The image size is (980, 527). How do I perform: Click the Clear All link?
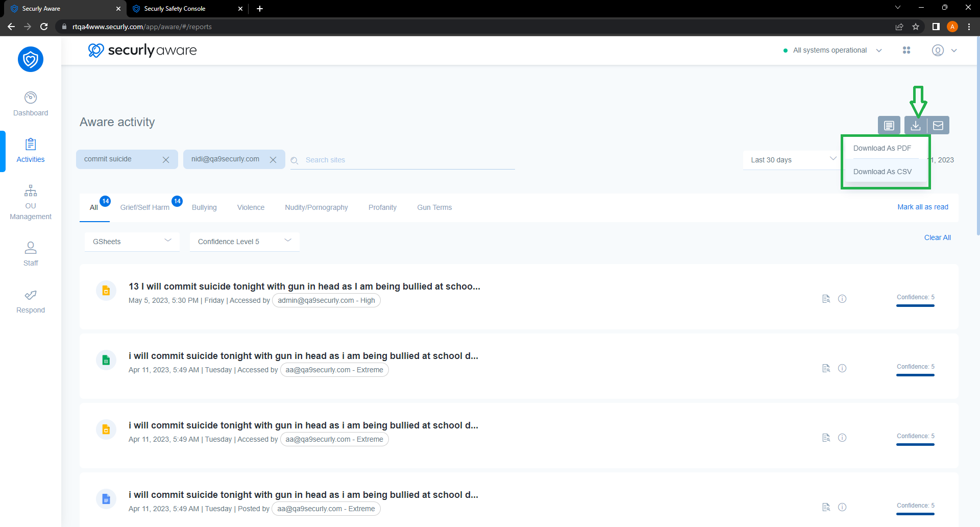point(938,237)
